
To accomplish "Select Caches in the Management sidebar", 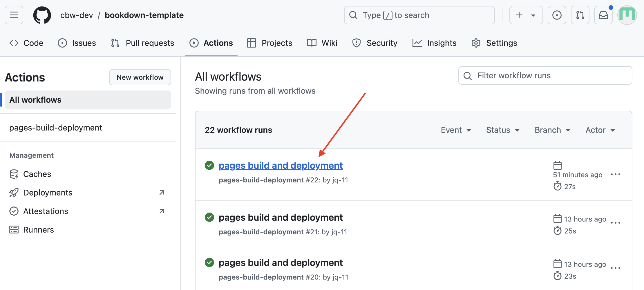I will pyautogui.click(x=37, y=174).
